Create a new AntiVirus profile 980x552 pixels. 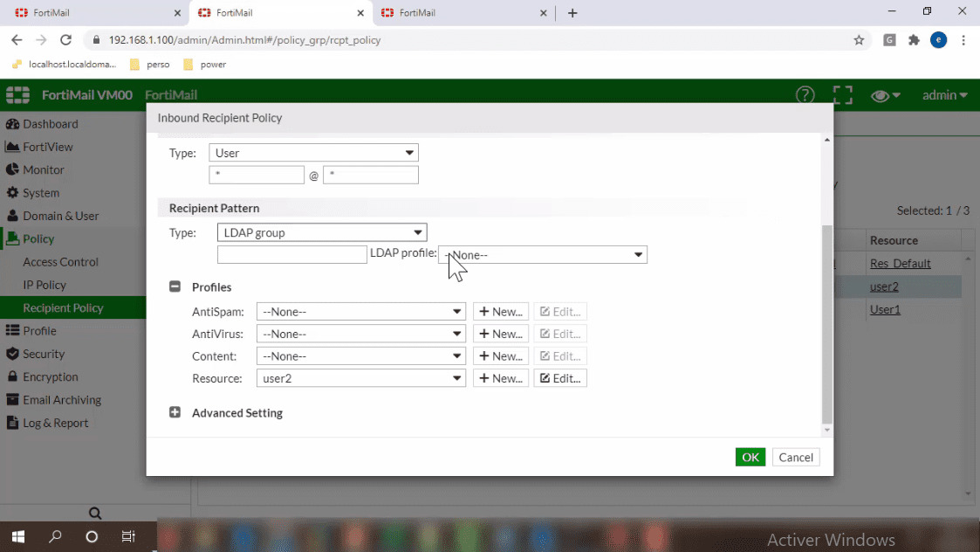pyautogui.click(x=500, y=333)
